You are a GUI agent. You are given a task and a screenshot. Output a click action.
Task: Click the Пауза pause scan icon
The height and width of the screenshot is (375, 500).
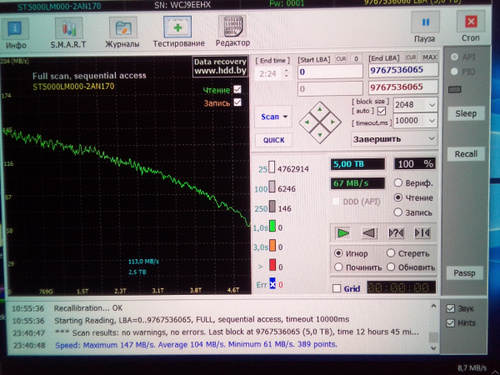tap(425, 22)
